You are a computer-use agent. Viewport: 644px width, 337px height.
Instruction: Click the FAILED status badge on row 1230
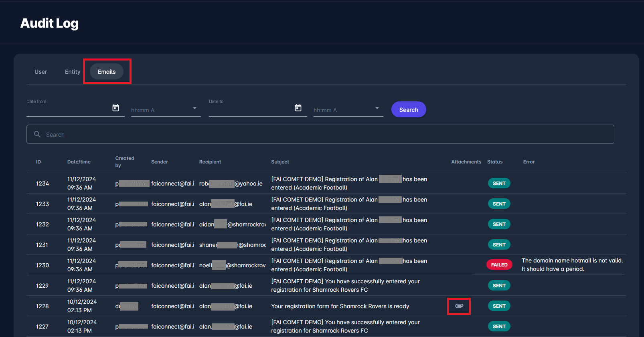pyautogui.click(x=499, y=265)
